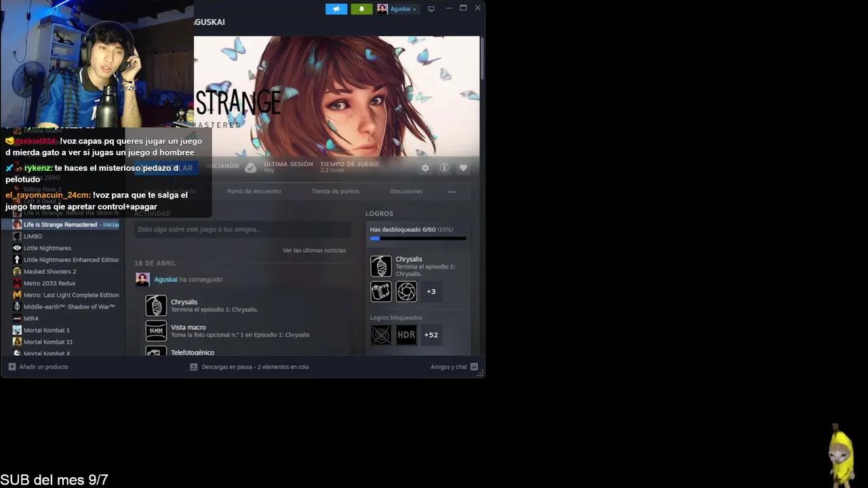Open Tienda de puntos tab
This screenshot has width=868, height=488.
pos(335,191)
